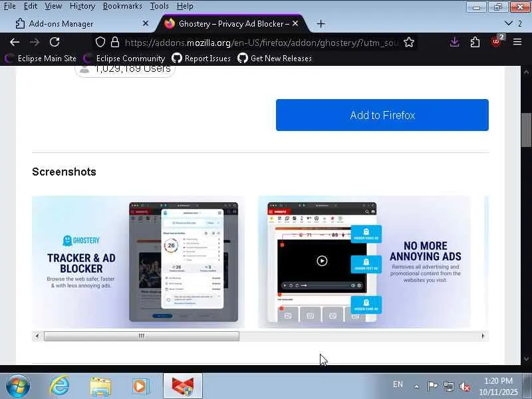Image resolution: width=532 pixels, height=399 pixels.
Task: Select the Ghostery – Privacy Ad Blocker tab
Action: [x=232, y=24]
